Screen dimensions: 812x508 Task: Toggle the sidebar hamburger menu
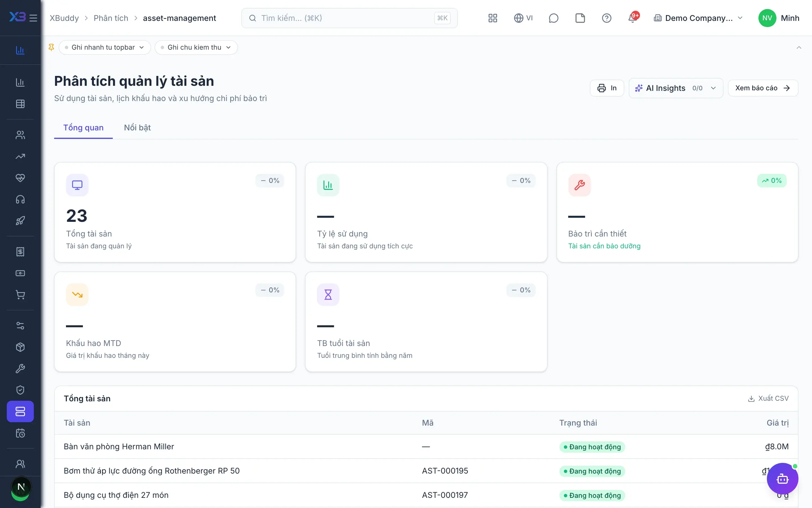pos(33,18)
